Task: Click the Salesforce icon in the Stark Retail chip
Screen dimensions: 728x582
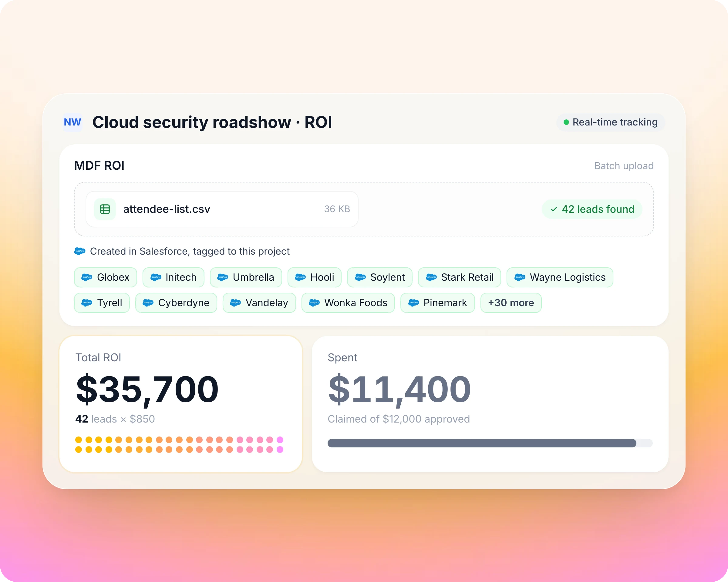Action: (x=431, y=277)
